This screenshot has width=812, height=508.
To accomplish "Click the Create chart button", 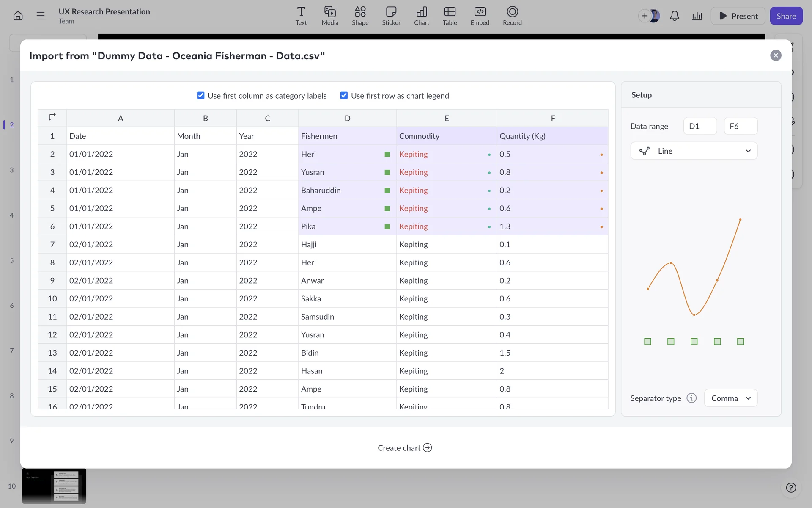I will 405,448.
